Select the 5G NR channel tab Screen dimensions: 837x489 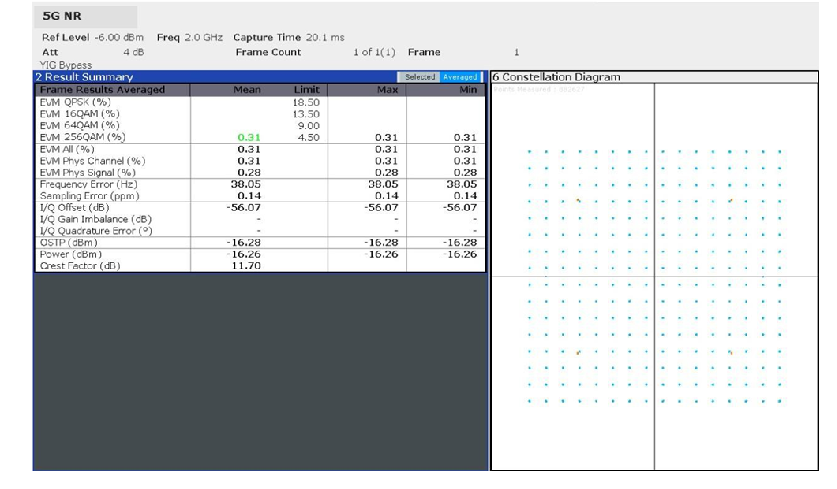click(57, 16)
